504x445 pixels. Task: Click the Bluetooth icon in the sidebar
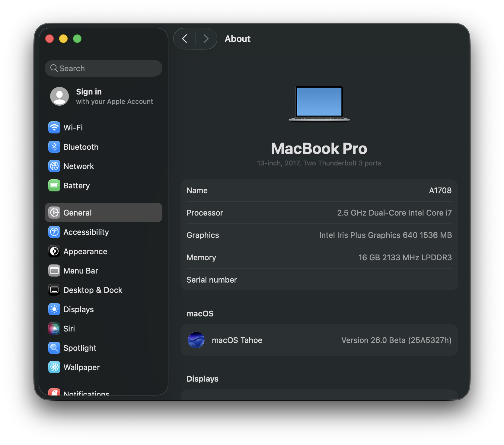pyautogui.click(x=54, y=147)
